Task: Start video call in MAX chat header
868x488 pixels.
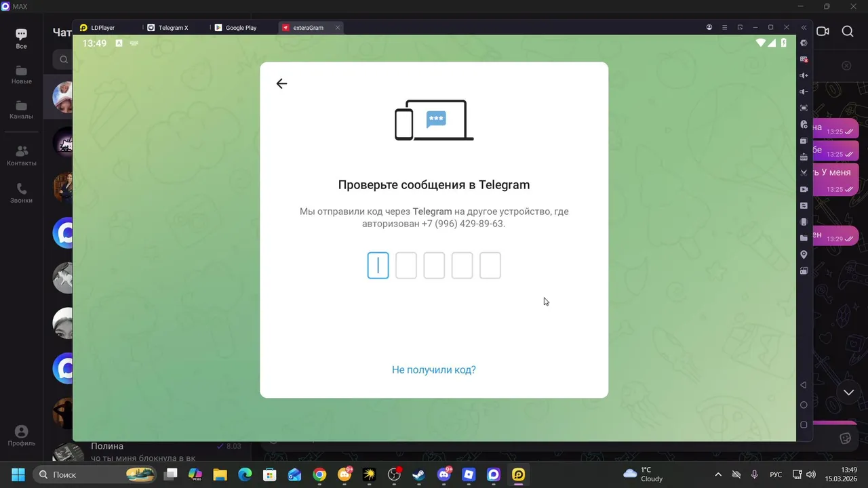Action: pos(823,31)
